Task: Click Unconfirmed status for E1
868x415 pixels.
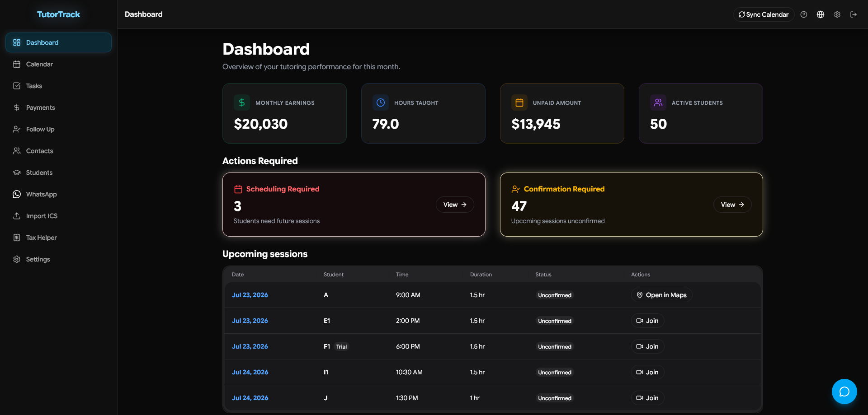Action: (555, 321)
